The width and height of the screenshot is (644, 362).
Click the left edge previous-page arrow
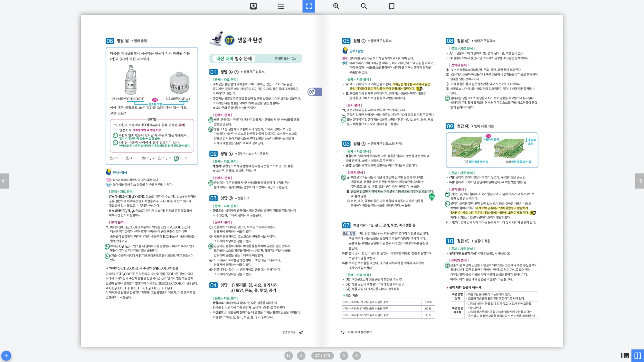click(4, 181)
